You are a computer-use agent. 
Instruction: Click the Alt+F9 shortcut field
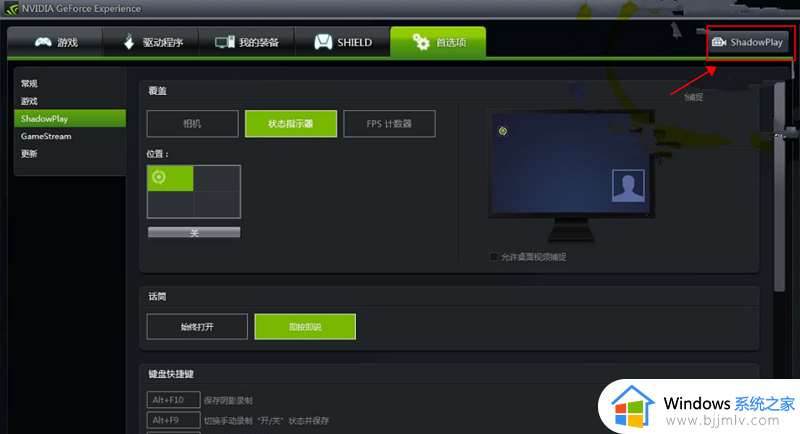(x=173, y=420)
